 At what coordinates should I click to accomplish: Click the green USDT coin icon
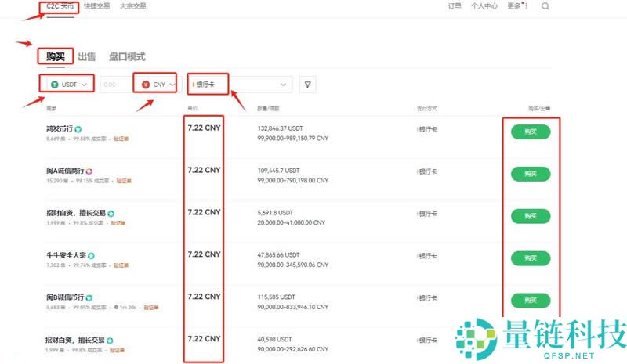pyautogui.click(x=55, y=85)
